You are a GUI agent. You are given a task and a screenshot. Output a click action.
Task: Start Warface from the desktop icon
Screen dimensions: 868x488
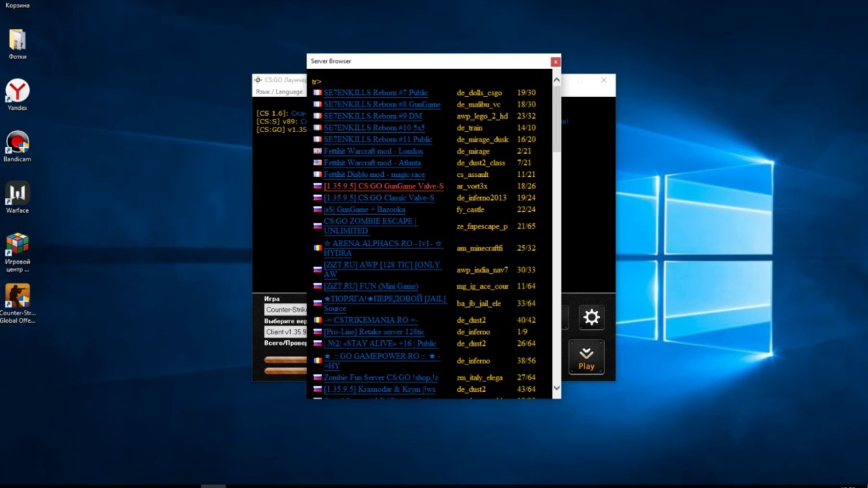tap(18, 197)
